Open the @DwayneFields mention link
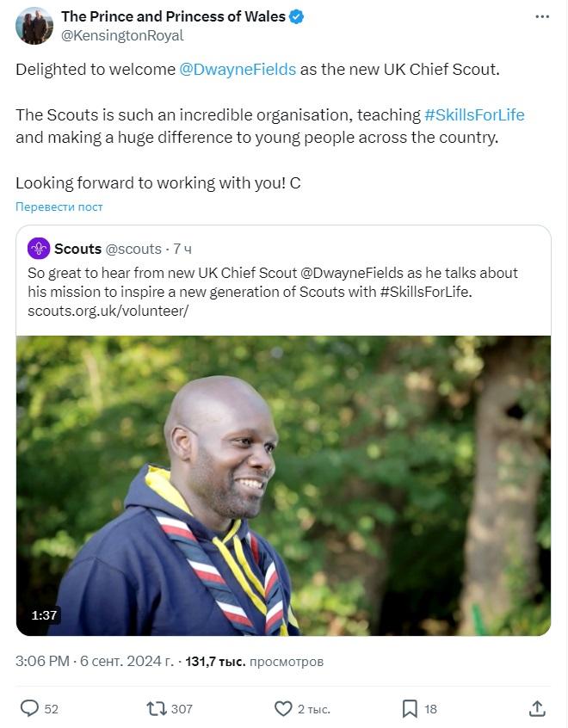Image resolution: width=568 pixels, height=728 pixels. pos(238,69)
